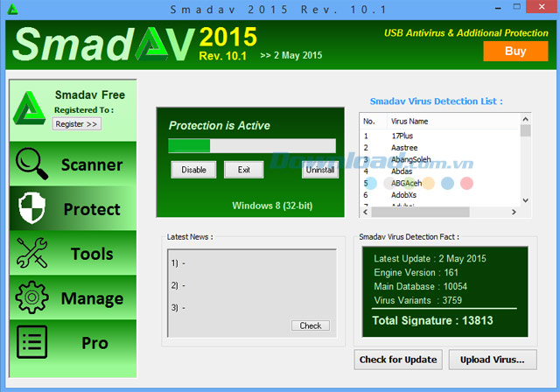The height and width of the screenshot is (392, 560).
Task: Close the Smadav window
Action: click(542, 7)
